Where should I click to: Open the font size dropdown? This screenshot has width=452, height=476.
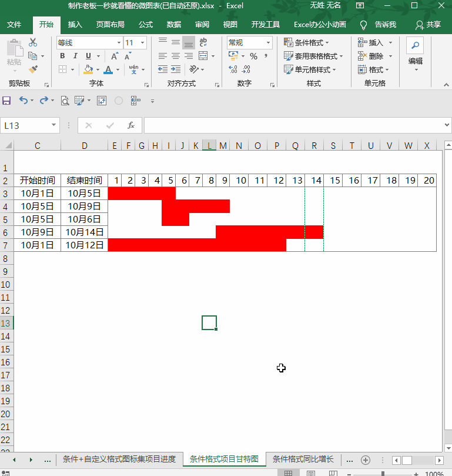coord(142,43)
